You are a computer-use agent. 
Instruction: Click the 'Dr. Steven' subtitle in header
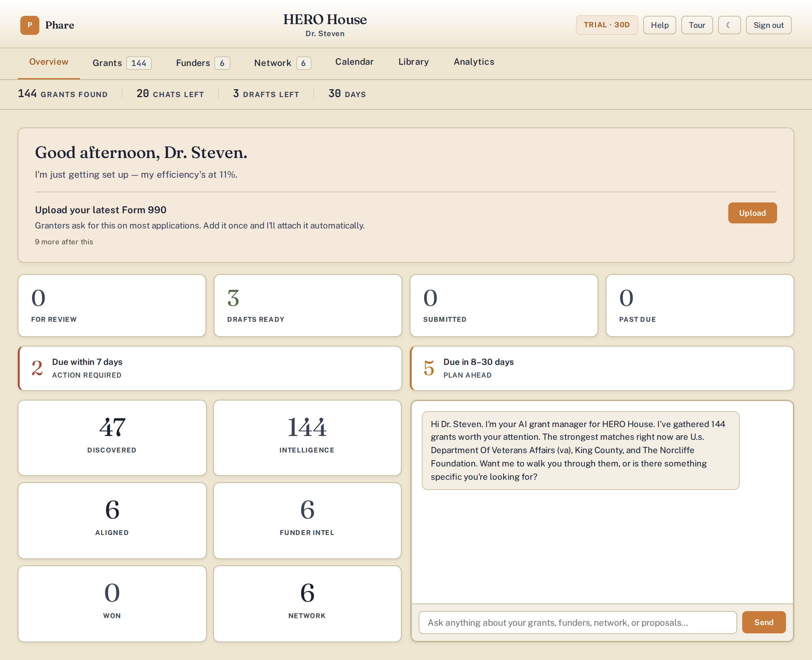(x=325, y=33)
